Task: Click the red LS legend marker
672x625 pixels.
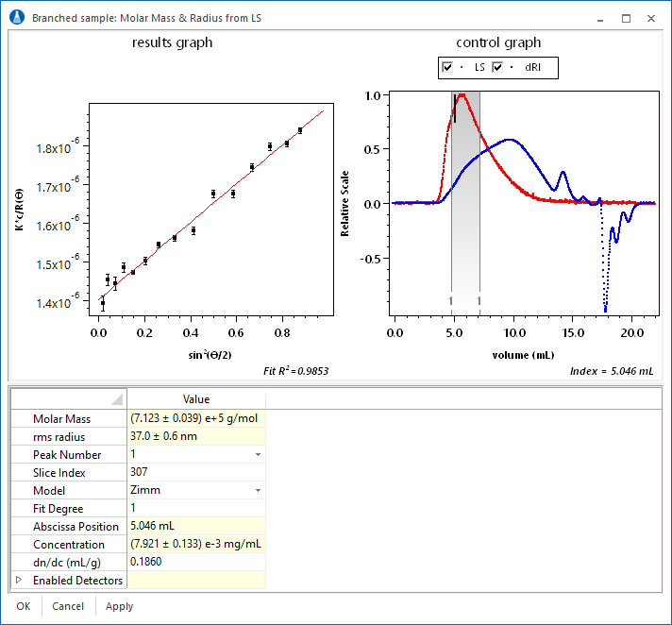Action: tap(461, 68)
